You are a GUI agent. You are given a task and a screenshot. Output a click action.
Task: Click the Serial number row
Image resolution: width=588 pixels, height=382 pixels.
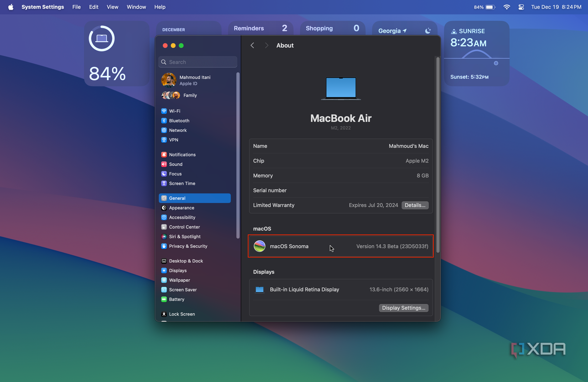tap(341, 190)
